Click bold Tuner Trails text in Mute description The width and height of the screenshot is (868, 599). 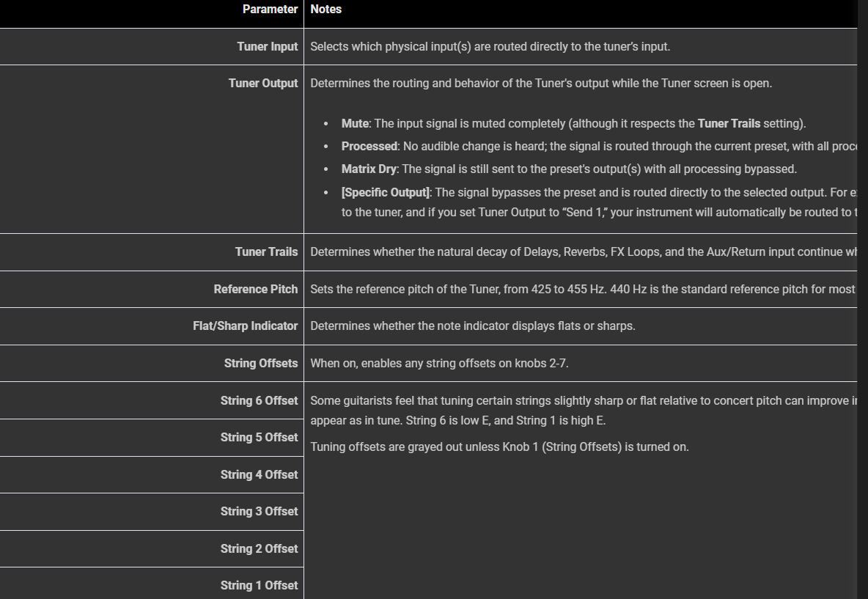(x=729, y=123)
